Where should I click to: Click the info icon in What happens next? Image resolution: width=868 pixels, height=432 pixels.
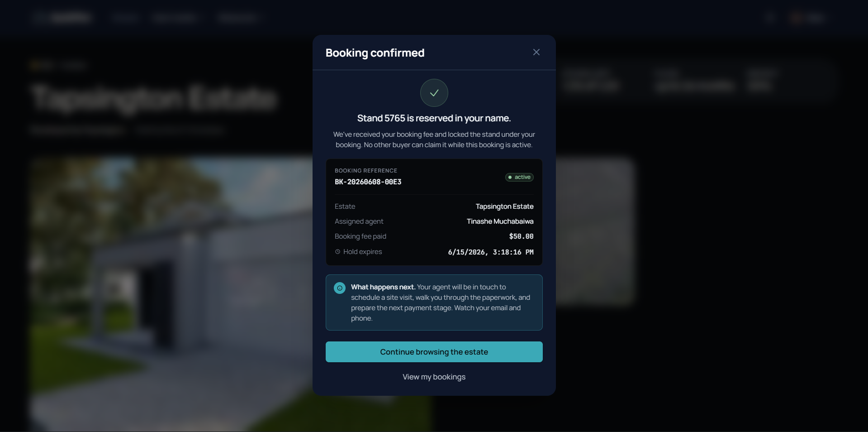[340, 288]
